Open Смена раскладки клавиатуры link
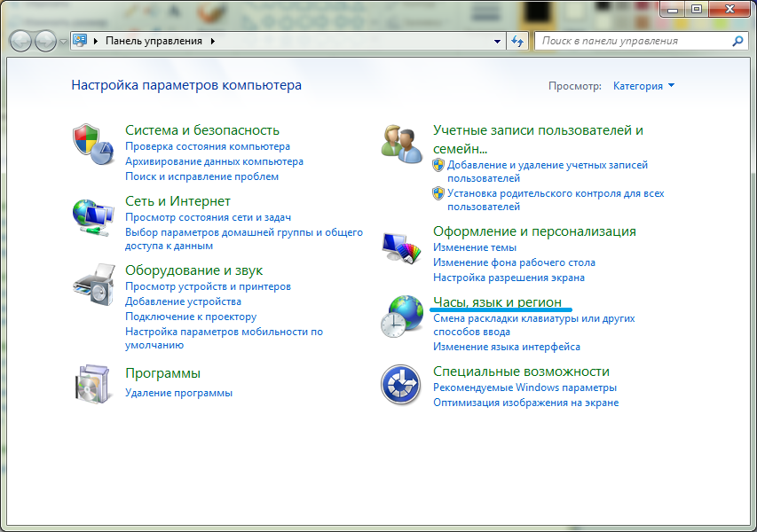Image resolution: width=757 pixels, height=532 pixels. [534, 325]
